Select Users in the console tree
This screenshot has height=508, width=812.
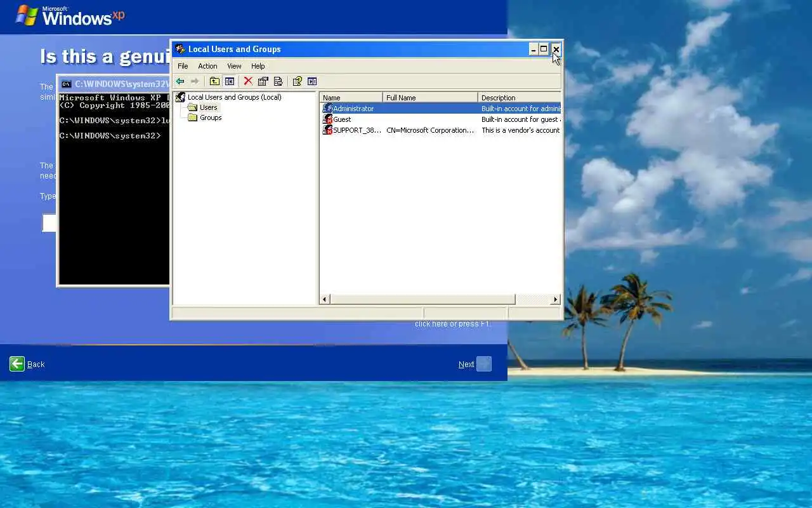pos(208,107)
